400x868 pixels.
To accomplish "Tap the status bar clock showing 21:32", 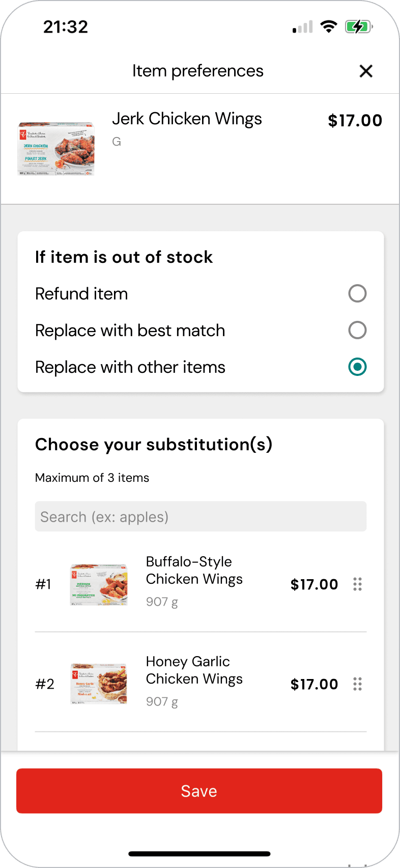I will point(66,26).
